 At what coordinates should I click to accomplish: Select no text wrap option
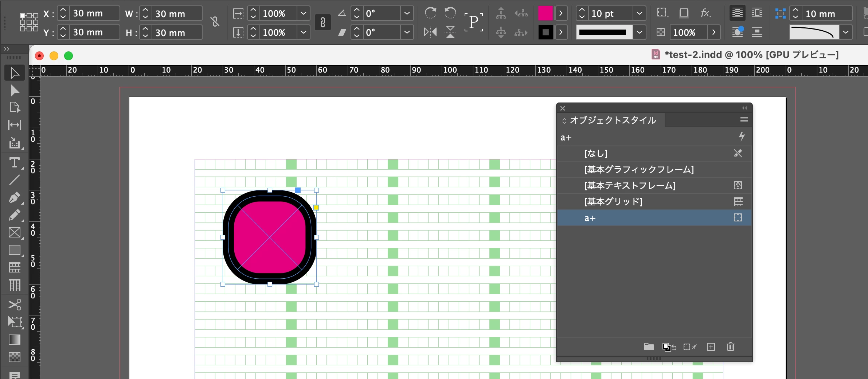[737, 13]
